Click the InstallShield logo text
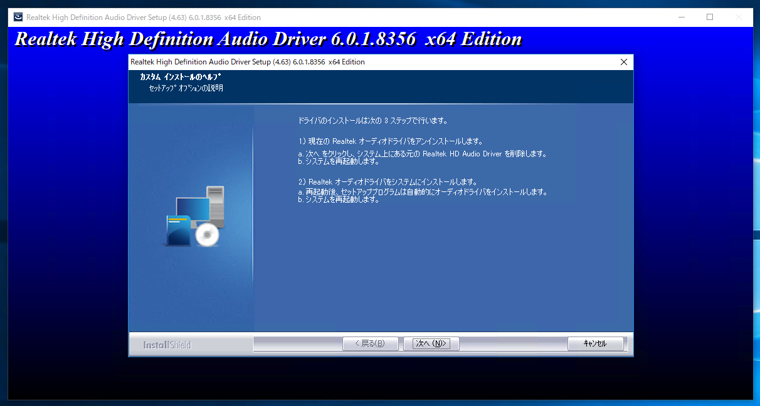Screen dimensions: 760x406 [167, 345]
